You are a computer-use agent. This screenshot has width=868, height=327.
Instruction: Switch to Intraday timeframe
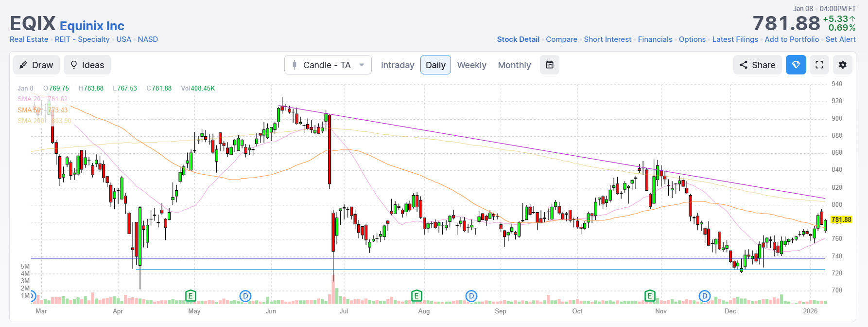(x=397, y=65)
